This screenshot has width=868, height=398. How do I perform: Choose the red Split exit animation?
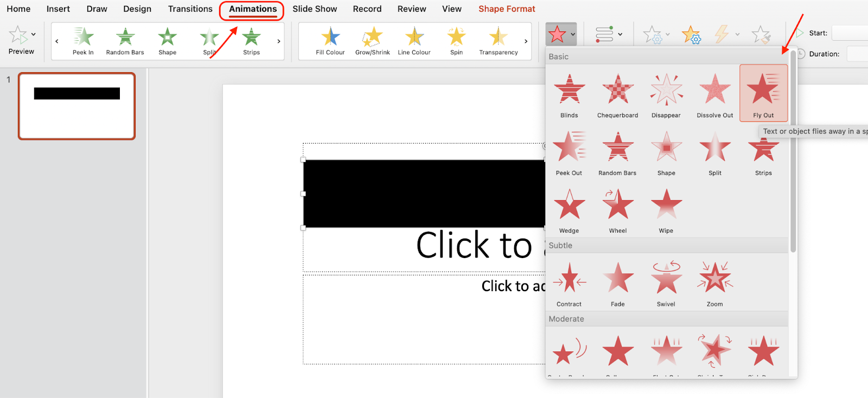(714, 153)
